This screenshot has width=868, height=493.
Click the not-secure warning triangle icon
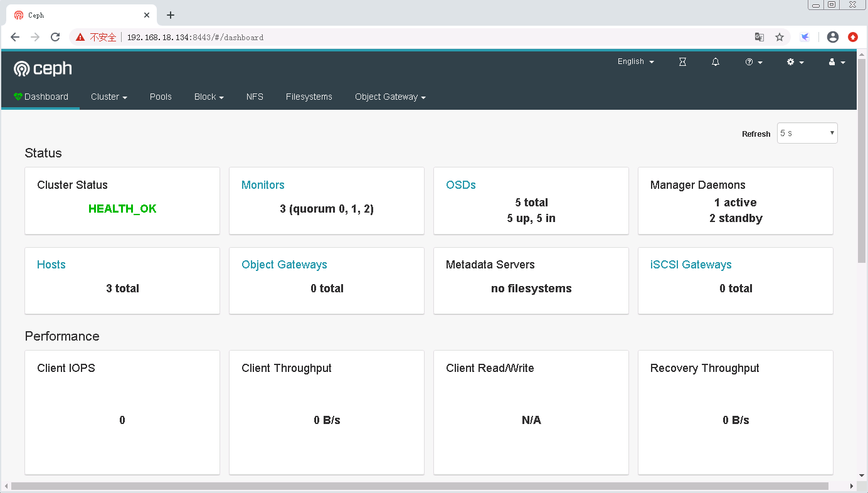(x=80, y=37)
